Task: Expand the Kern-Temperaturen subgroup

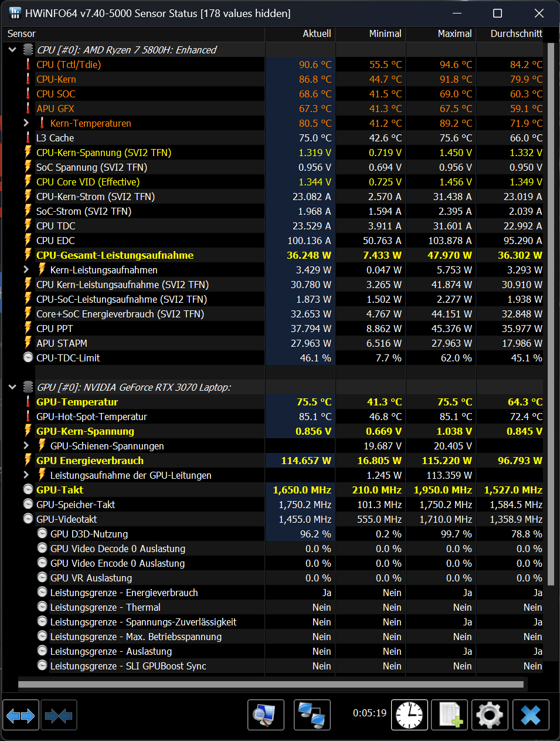Action: click(x=26, y=123)
